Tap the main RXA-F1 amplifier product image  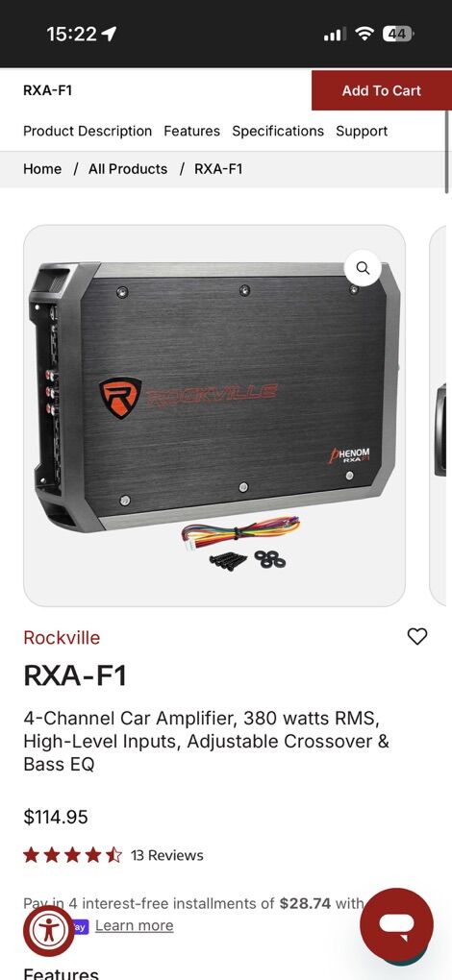pos(214,416)
